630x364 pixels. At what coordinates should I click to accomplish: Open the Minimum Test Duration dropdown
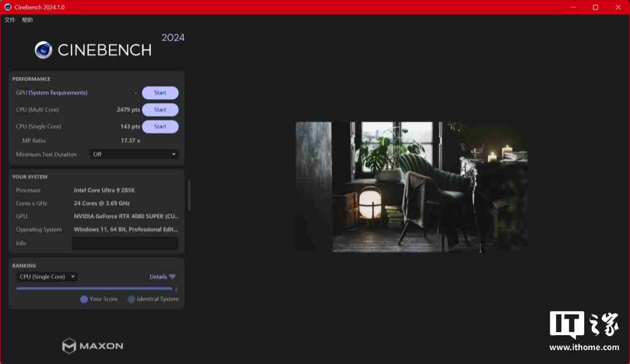pyautogui.click(x=134, y=154)
